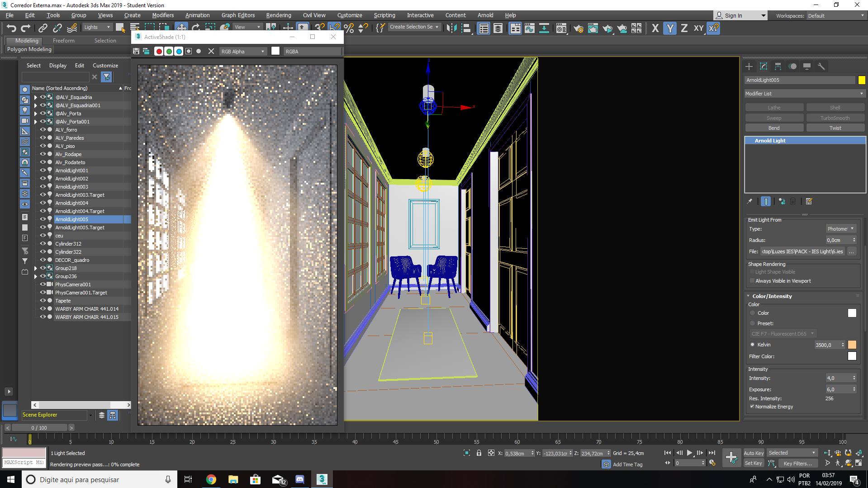Save the ActiveShade render image
The width and height of the screenshot is (868, 488).
[x=136, y=52]
